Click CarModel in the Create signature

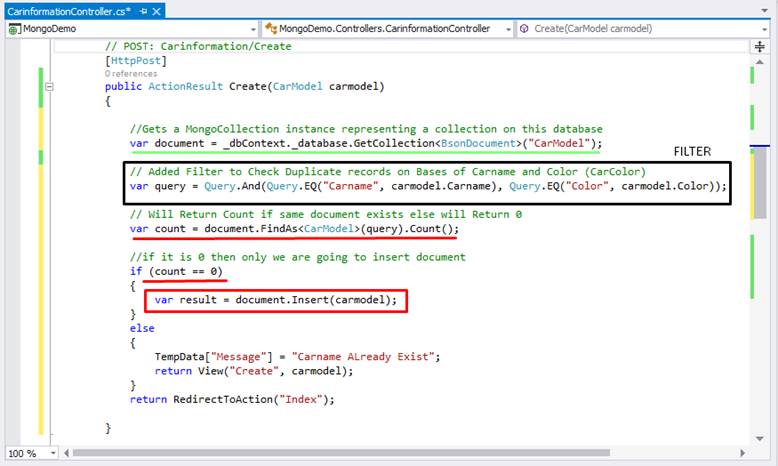[297, 86]
